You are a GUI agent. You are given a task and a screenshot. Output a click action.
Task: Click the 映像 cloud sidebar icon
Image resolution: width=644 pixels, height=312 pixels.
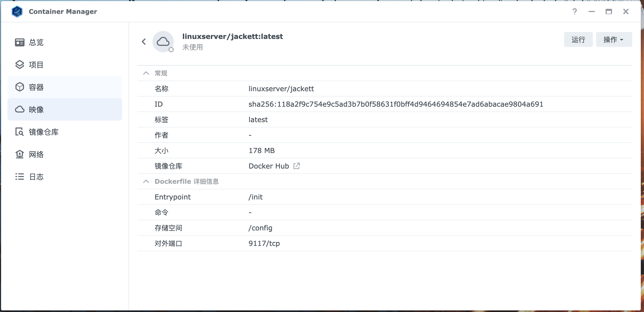[x=19, y=110]
